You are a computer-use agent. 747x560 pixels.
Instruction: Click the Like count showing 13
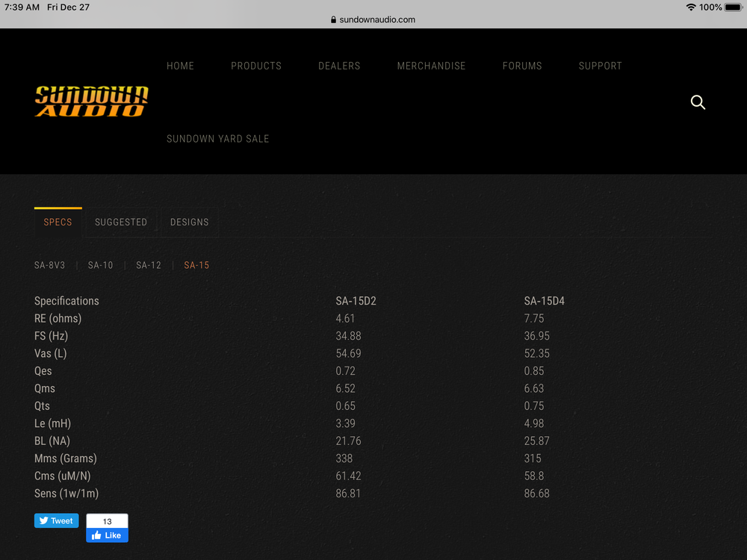click(x=107, y=521)
